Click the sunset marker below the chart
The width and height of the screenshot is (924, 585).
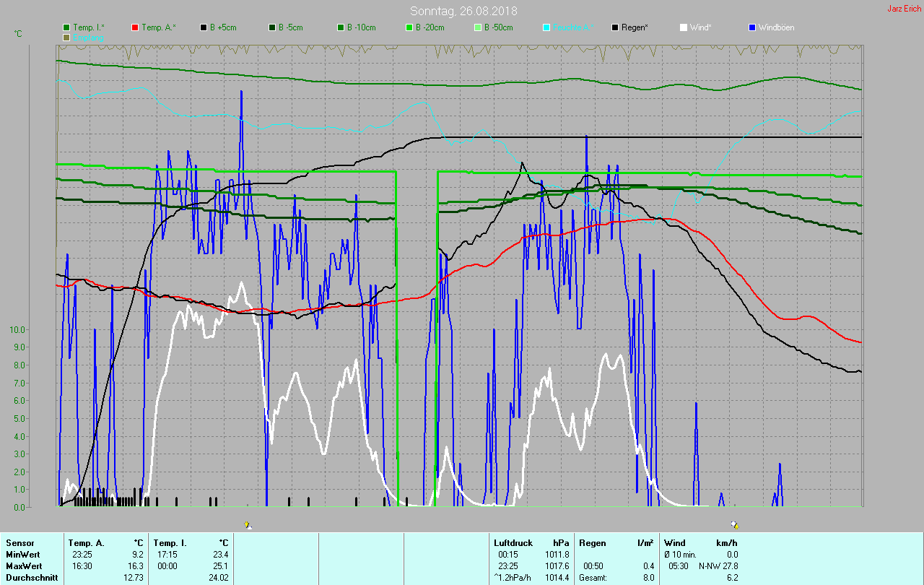(x=734, y=525)
